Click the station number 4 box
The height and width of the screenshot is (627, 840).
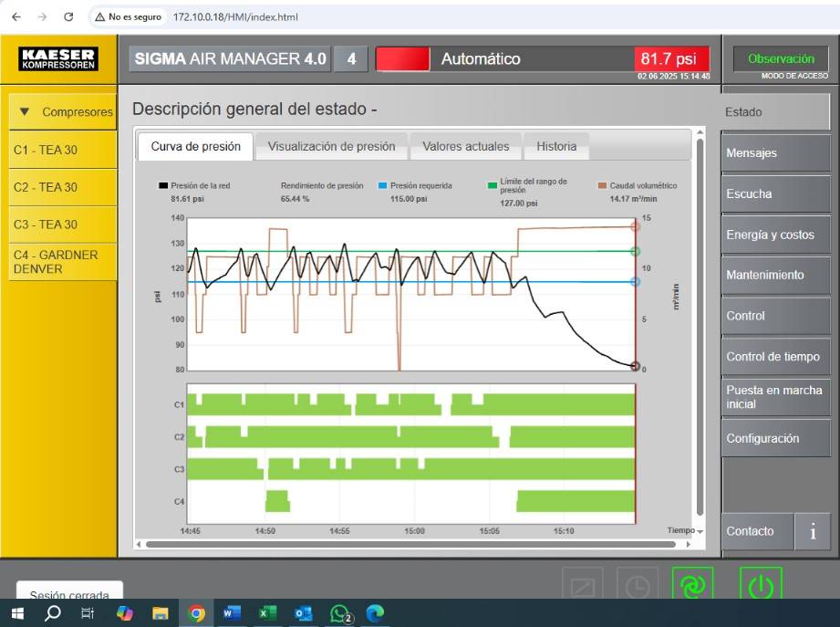[x=351, y=59]
